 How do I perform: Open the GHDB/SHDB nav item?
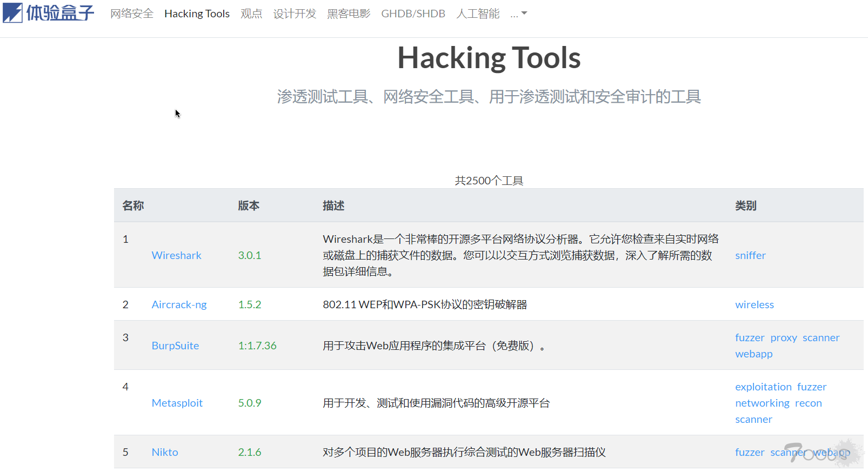coord(413,14)
